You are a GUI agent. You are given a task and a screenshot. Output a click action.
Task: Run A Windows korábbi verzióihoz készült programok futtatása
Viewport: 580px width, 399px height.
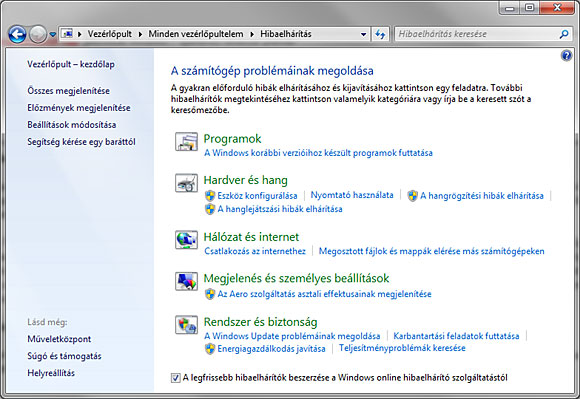point(318,153)
